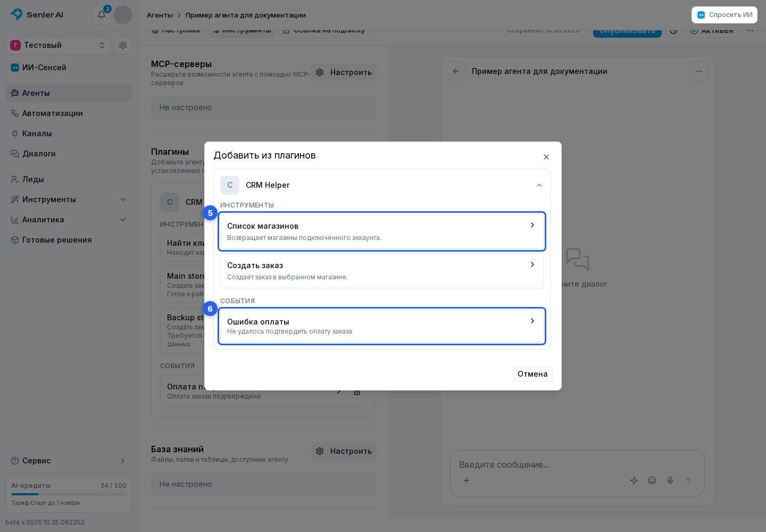Click Настроить for База знаний
This screenshot has width=766, height=532.
(x=344, y=451)
